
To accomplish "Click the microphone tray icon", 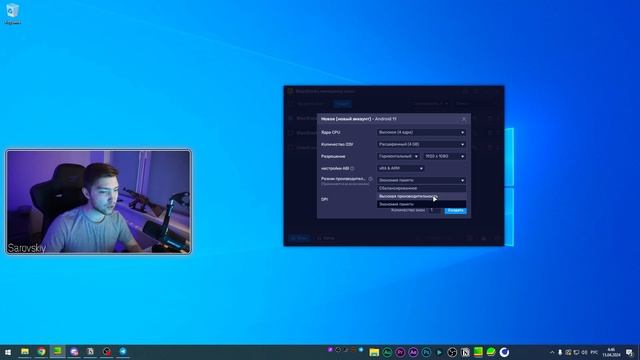I will (x=560, y=352).
